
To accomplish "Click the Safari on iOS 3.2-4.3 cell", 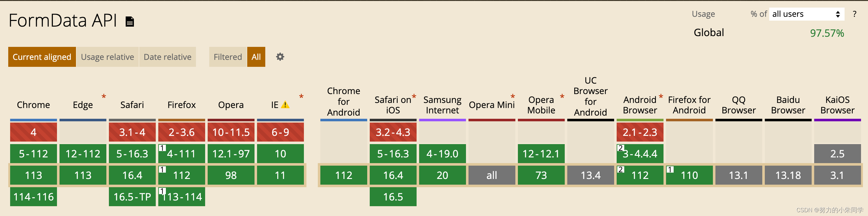I will pos(393,132).
